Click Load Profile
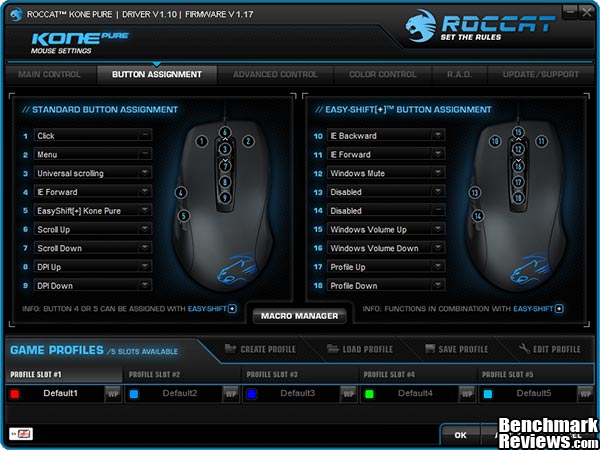 pyautogui.click(x=360, y=349)
